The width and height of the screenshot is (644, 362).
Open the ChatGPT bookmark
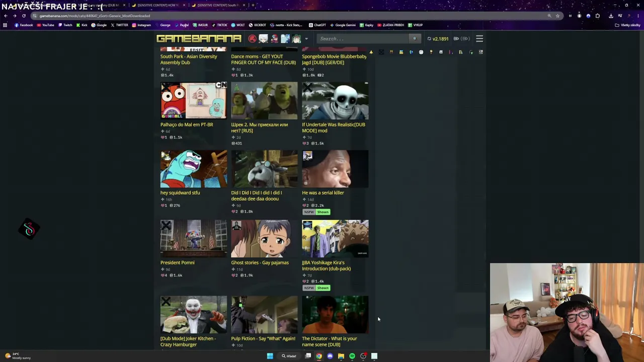click(317, 25)
